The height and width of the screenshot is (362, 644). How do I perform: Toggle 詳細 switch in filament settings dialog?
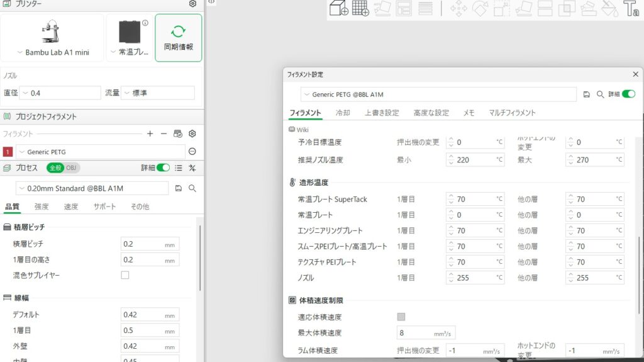[x=628, y=94]
